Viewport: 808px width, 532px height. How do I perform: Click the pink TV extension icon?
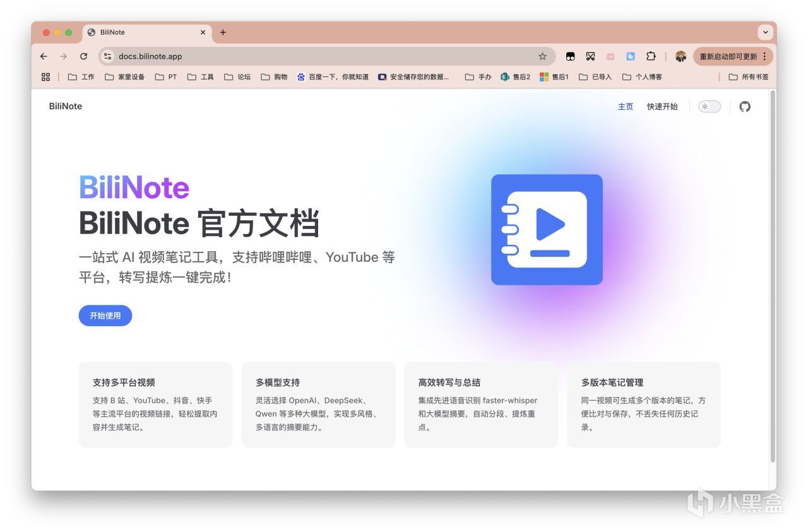point(610,56)
